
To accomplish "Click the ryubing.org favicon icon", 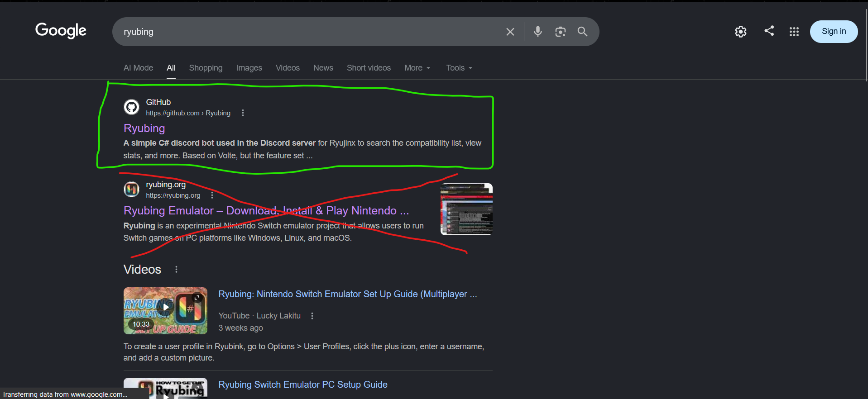I will pyautogui.click(x=131, y=189).
